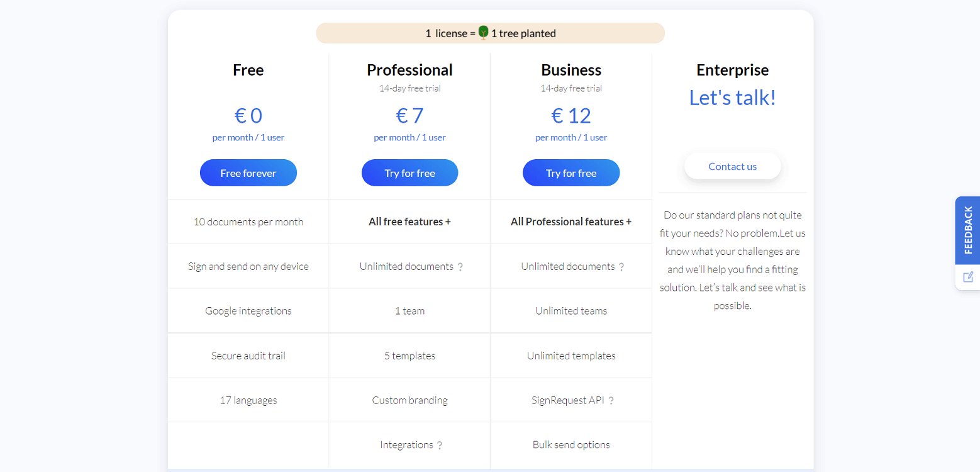The width and height of the screenshot is (980, 472).
Task: Click the SignRequest API question mark icon
Action: pyautogui.click(x=611, y=401)
